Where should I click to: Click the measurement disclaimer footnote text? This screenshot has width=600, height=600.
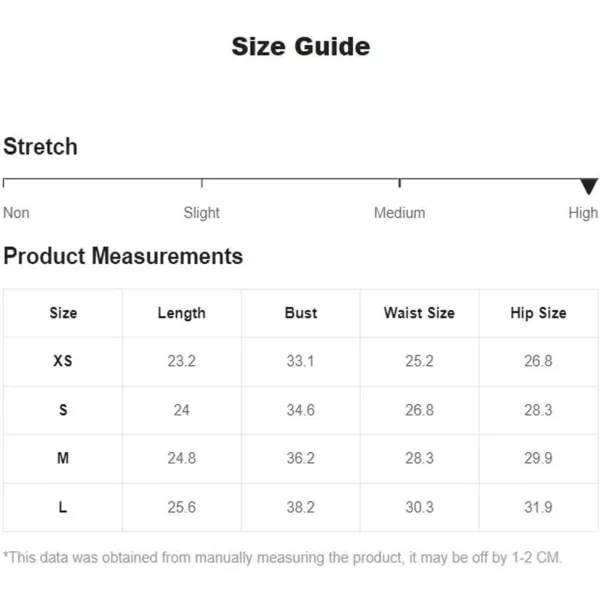pyautogui.click(x=282, y=558)
